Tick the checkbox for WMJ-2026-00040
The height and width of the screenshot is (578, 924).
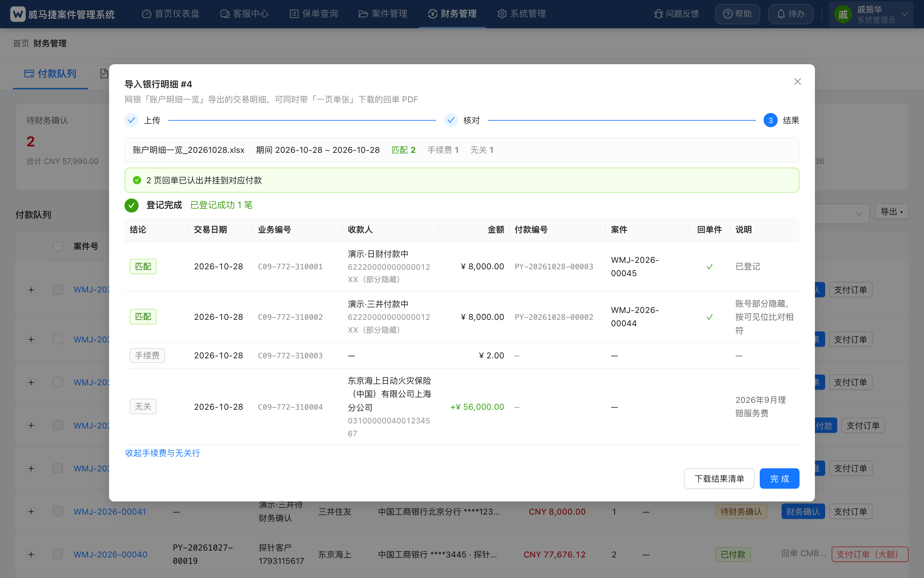(58, 554)
